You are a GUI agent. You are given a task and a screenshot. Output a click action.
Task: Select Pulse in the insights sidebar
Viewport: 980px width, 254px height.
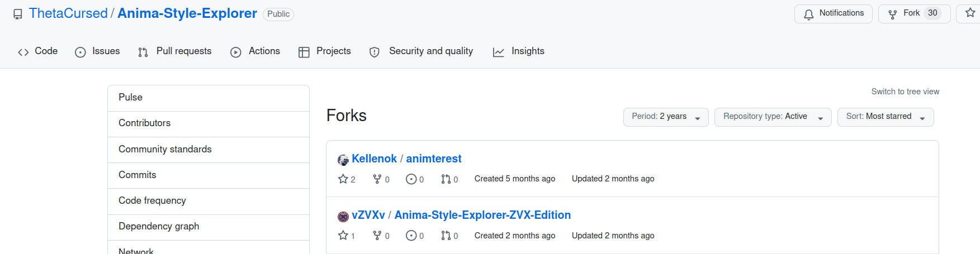tap(209, 98)
